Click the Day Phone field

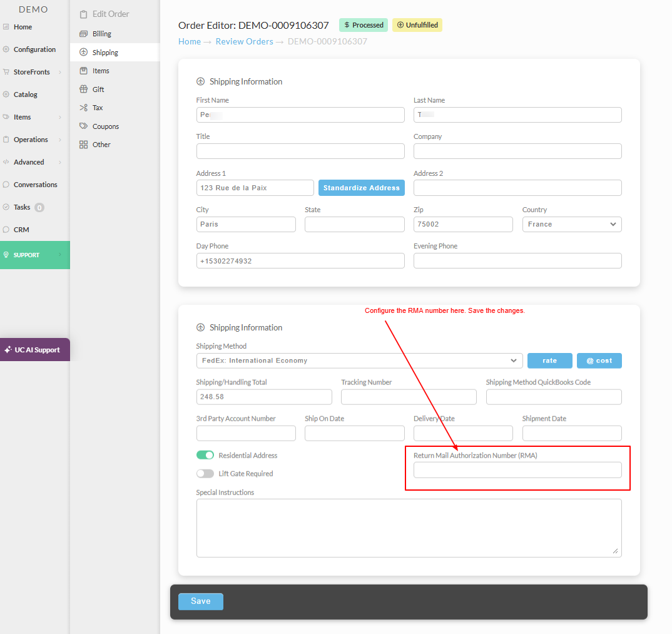pyautogui.click(x=300, y=260)
